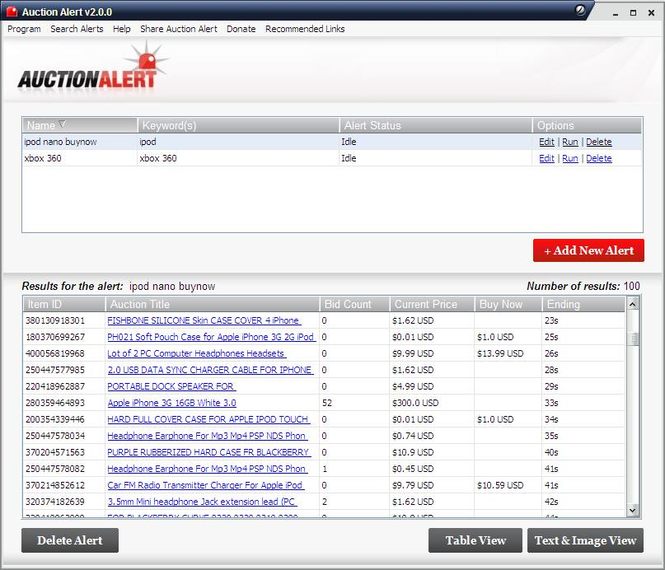Open the Share Auction Alert menu

(179, 29)
